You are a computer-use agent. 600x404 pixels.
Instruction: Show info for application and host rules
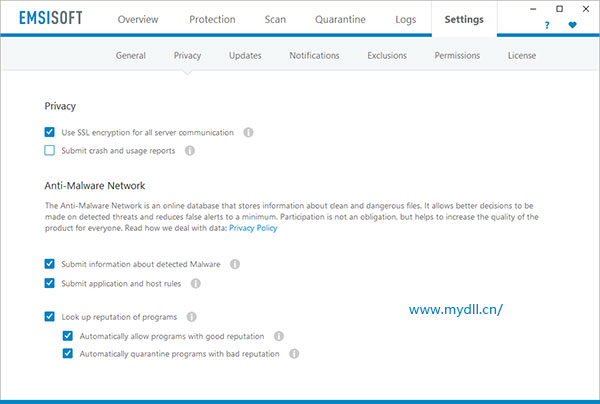tap(196, 283)
